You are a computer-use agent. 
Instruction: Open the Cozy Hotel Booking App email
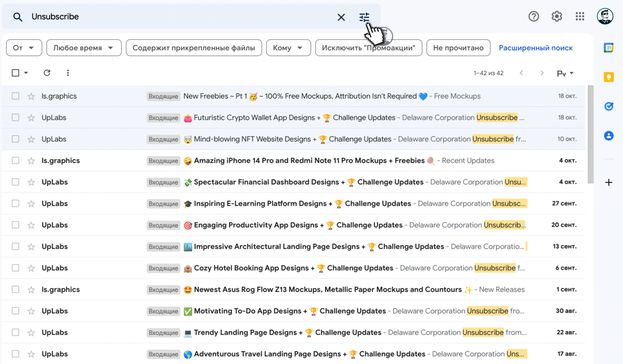[293, 268]
